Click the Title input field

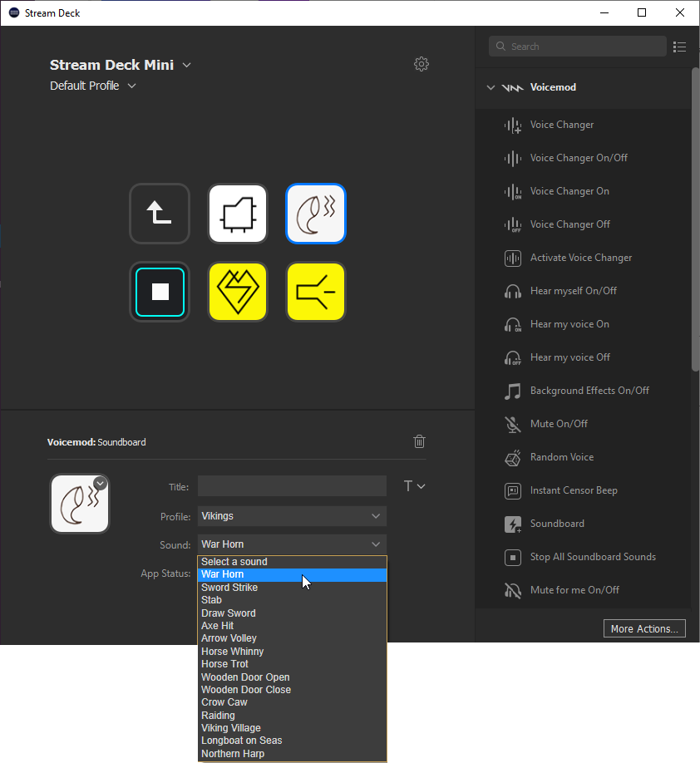coord(292,486)
